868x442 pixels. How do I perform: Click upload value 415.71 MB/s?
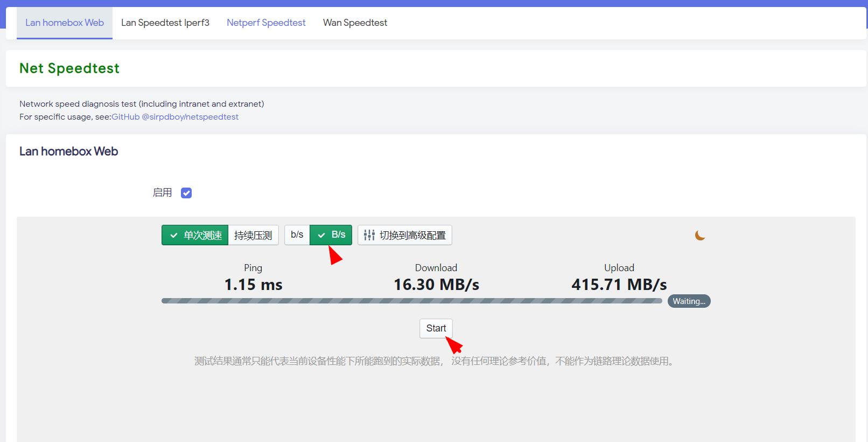[x=619, y=285]
